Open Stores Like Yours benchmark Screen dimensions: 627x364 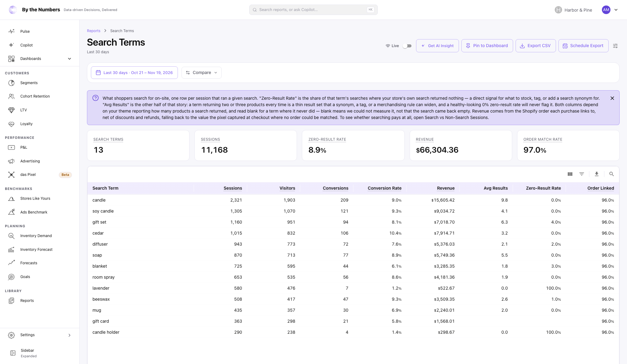click(x=40, y=199)
